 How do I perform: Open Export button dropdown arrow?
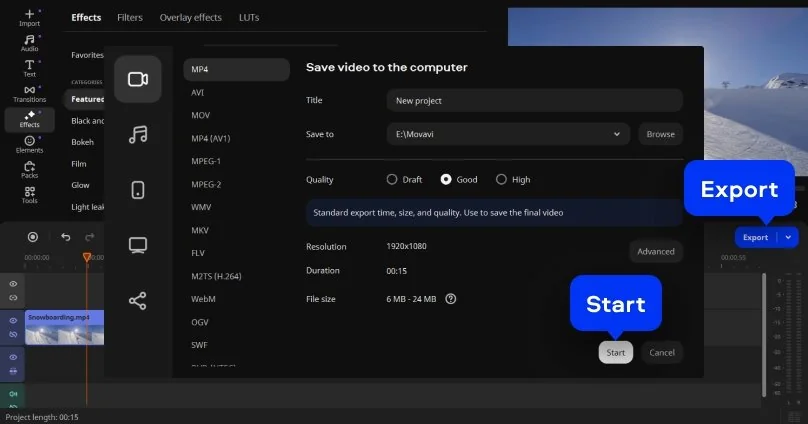[x=789, y=238]
